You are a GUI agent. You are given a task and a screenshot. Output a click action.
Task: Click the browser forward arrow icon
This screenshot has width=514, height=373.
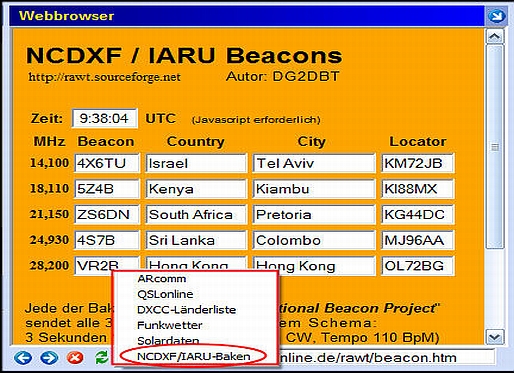click(49, 358)
